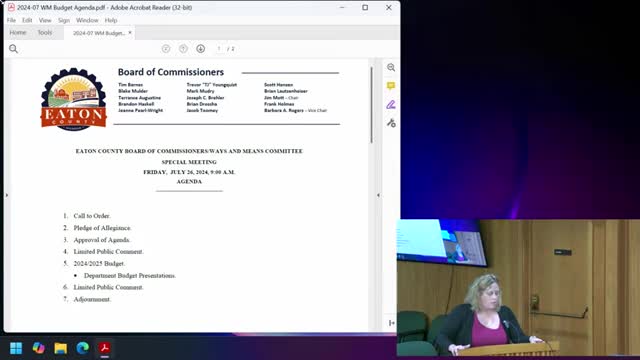Open Microsoft Edge from the taskbar
This screenshot has height=360, width=640.
coord(82,348)
